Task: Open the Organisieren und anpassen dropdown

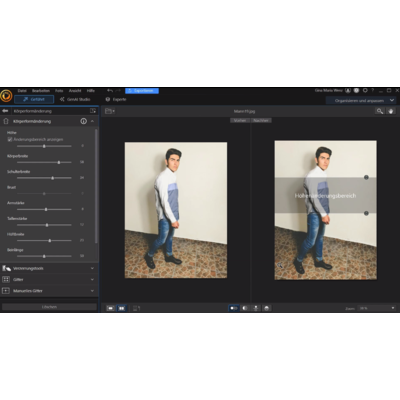Action: click(361, 100)
